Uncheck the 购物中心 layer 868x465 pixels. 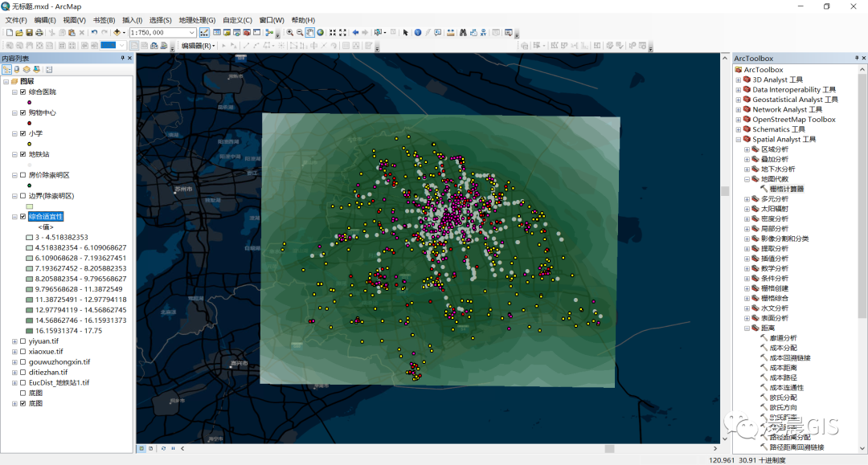tap(23, 112)
